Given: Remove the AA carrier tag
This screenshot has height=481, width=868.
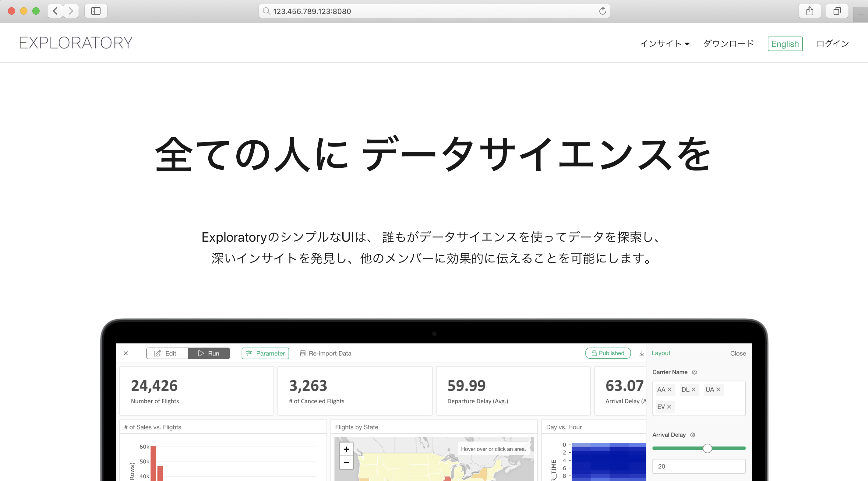Looking at the screenshot, I should point(669,389).
